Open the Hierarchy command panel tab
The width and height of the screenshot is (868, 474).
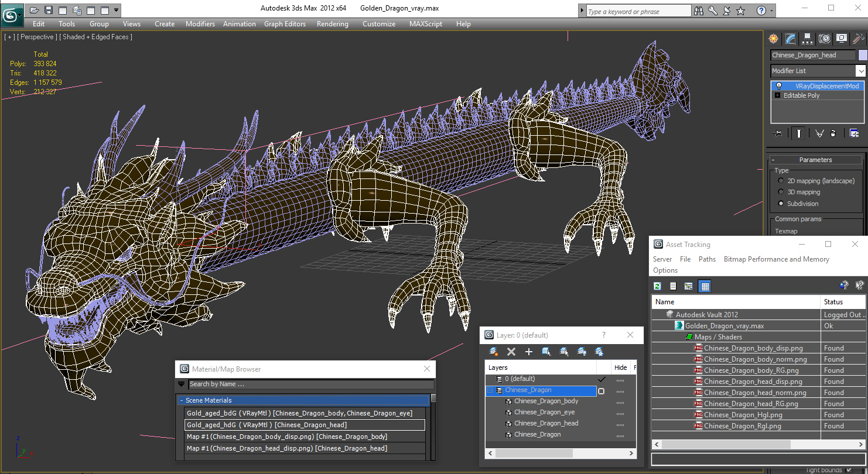click(x=808, y=39)
